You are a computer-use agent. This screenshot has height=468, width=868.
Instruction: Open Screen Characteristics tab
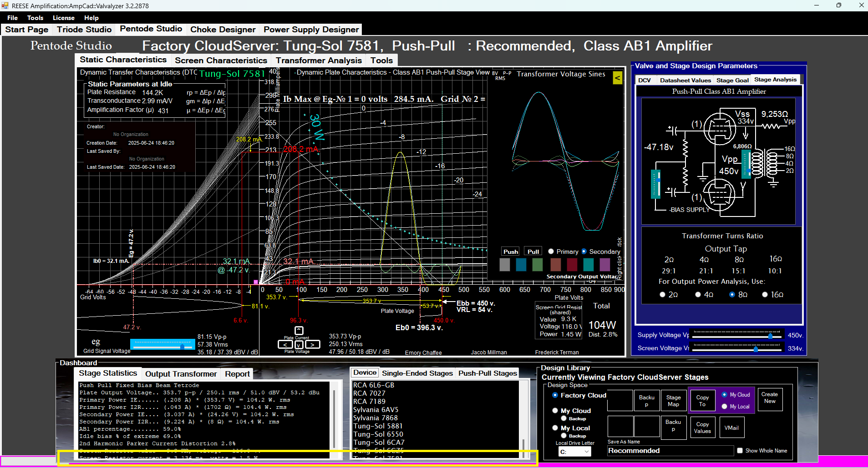click(221, 60)
